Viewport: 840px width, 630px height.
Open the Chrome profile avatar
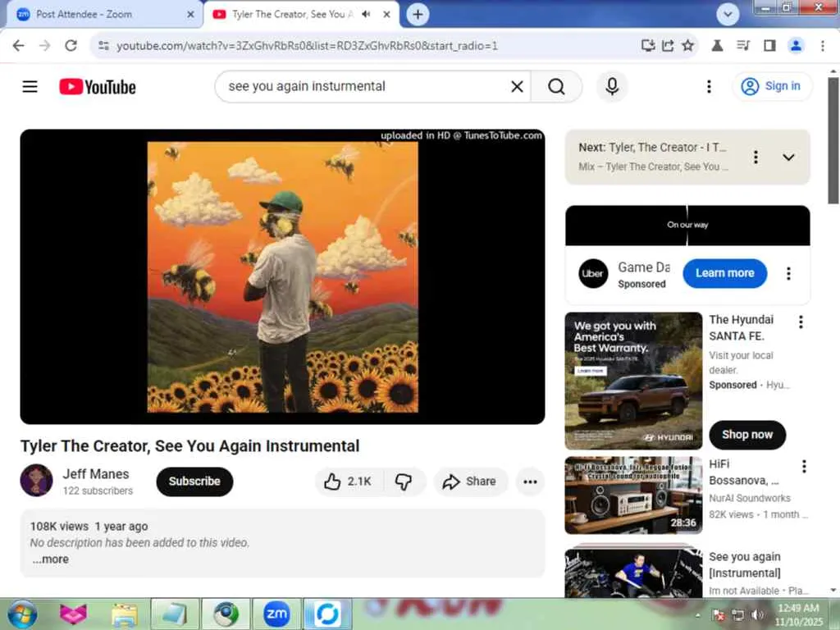point(796,46)
